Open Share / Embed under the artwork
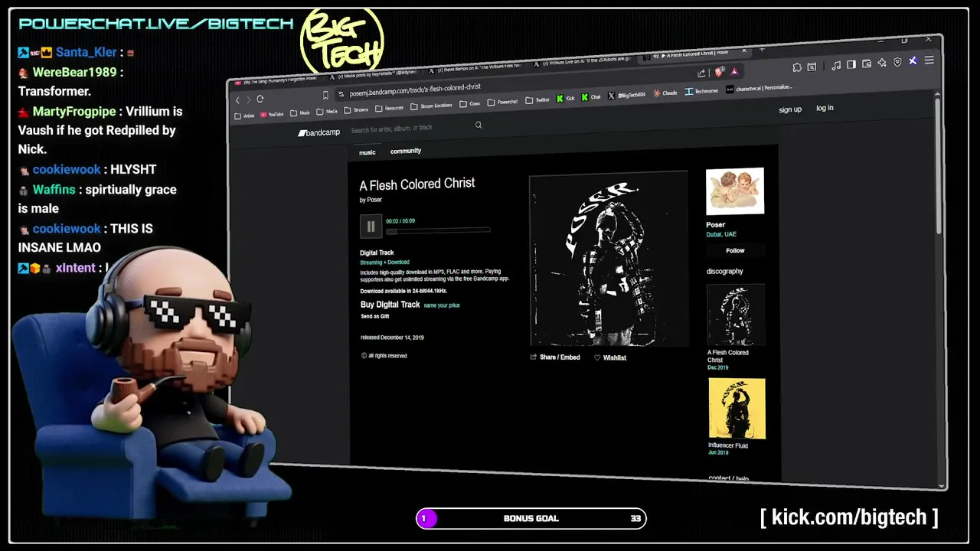 pos(555,357)
